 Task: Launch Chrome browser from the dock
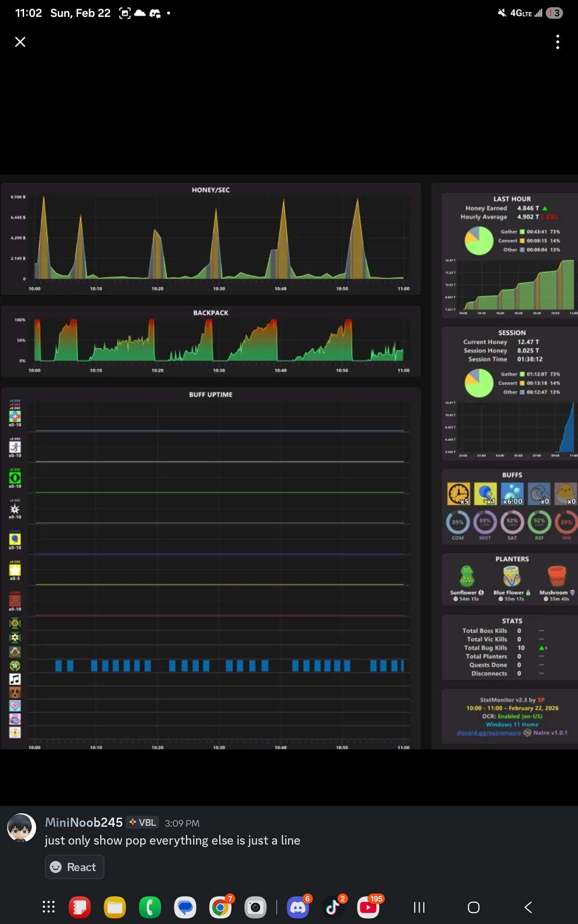(220, 908)
